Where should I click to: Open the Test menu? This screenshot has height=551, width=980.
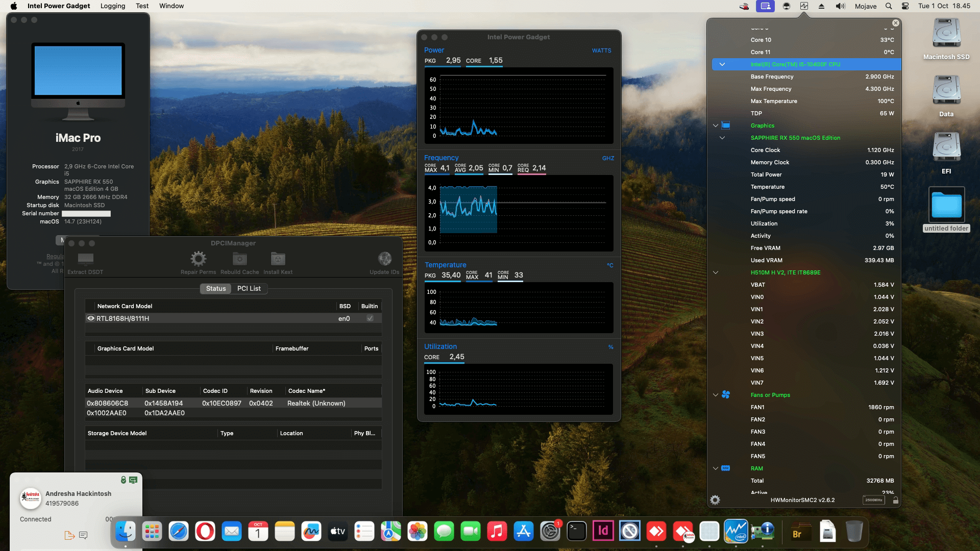tap(142, 6)
